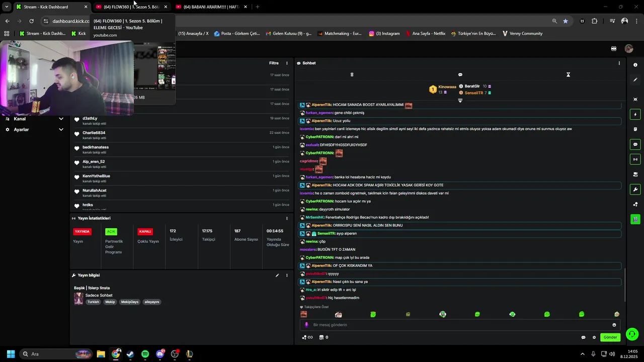Open a new browser tab
This screenshot has width=644, height=362.
pos(258,7)
